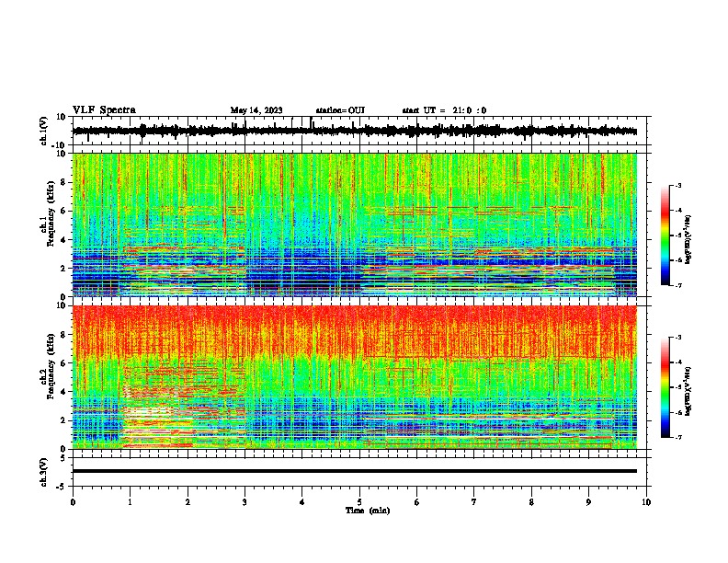This screenshot has width=728, height=563.
Task: Click the bright white emission band in ch.2 spectrogram
Action: point(150,411)
